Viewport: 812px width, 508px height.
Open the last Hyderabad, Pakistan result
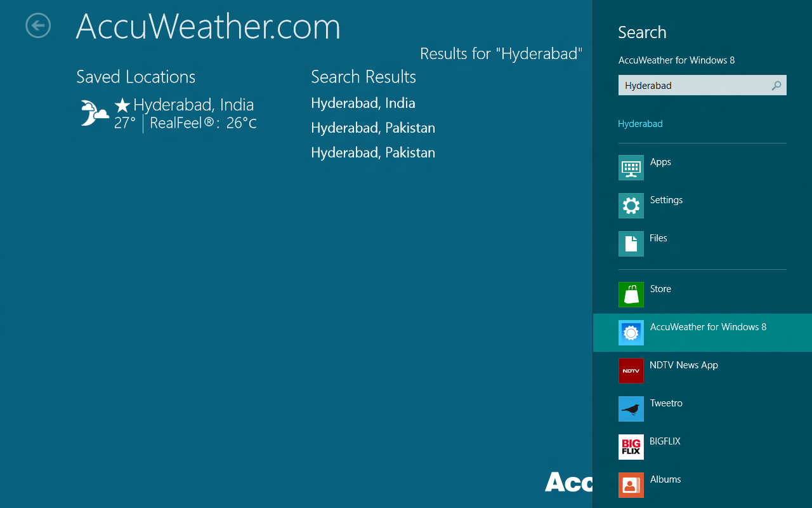point(373,152)
